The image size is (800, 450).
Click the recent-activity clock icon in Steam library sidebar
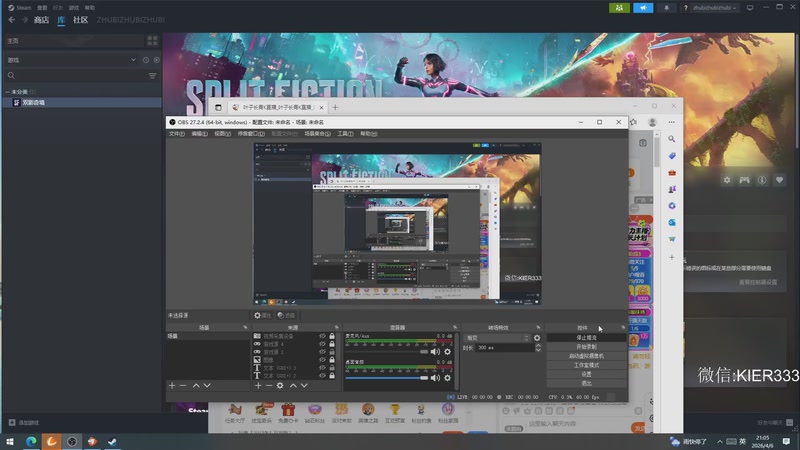[146, 60]
